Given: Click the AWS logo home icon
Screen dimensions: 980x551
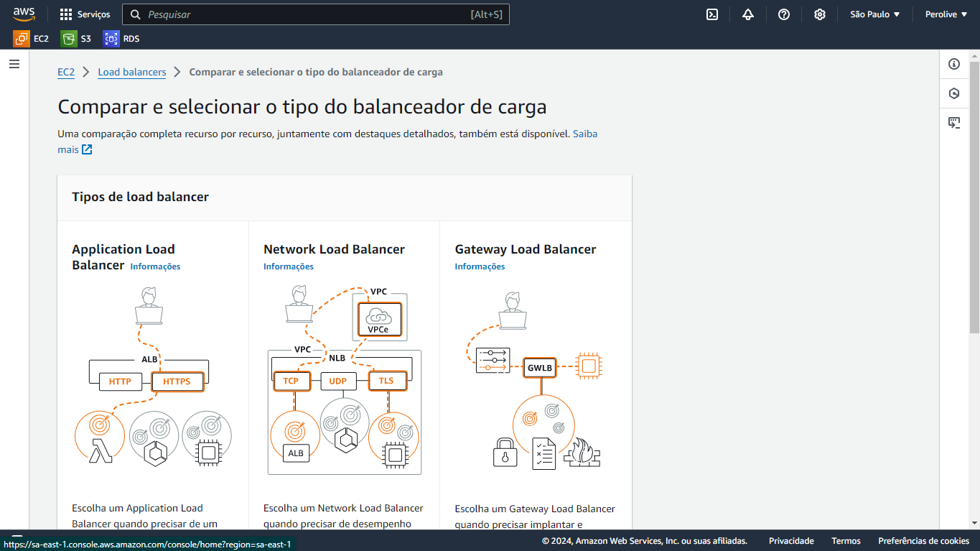Looking at the screenshot, I should 24,14.
